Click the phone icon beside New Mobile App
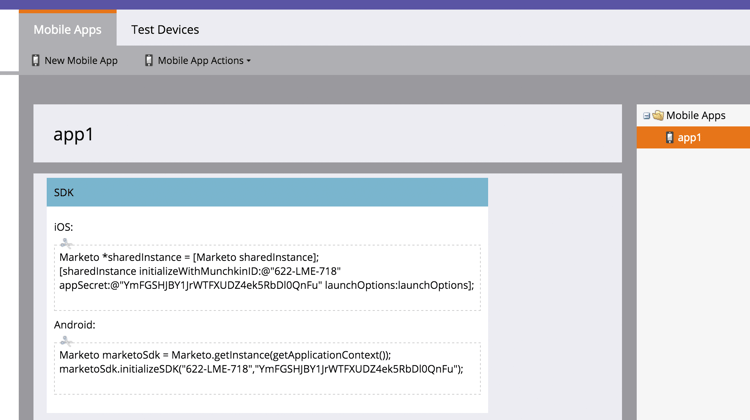The image size is (750, 420). coord(35,60)
